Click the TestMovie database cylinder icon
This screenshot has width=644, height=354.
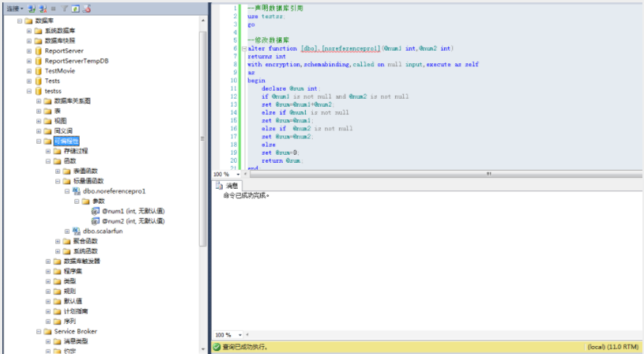click(38, 71)
